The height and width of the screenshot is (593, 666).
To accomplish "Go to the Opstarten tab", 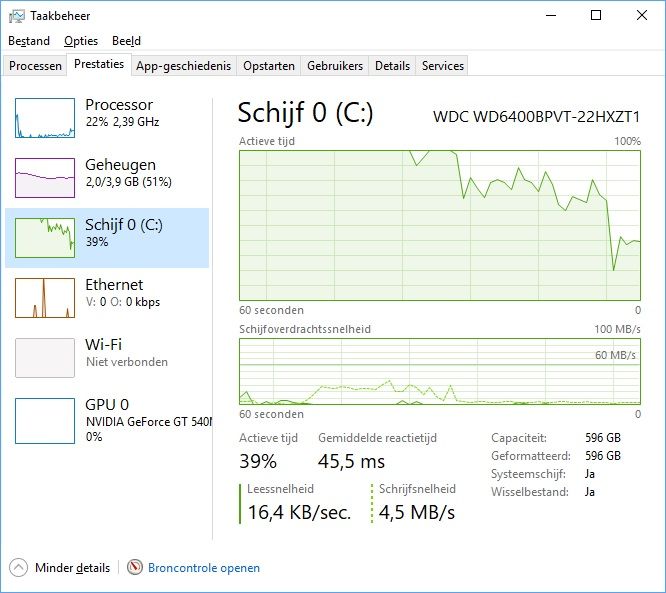I will [269, 66].
